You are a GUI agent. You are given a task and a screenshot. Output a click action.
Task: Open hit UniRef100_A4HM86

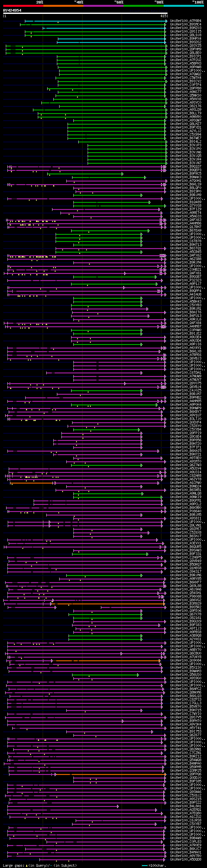click(x=186, y=224)
